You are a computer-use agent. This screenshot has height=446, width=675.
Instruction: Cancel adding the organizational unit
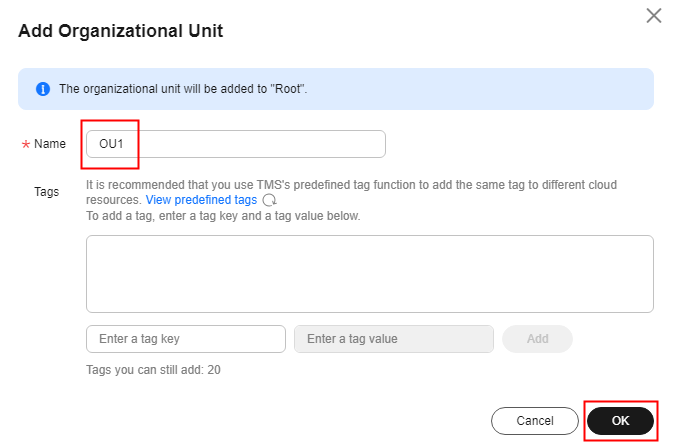[x=535, y=421]
